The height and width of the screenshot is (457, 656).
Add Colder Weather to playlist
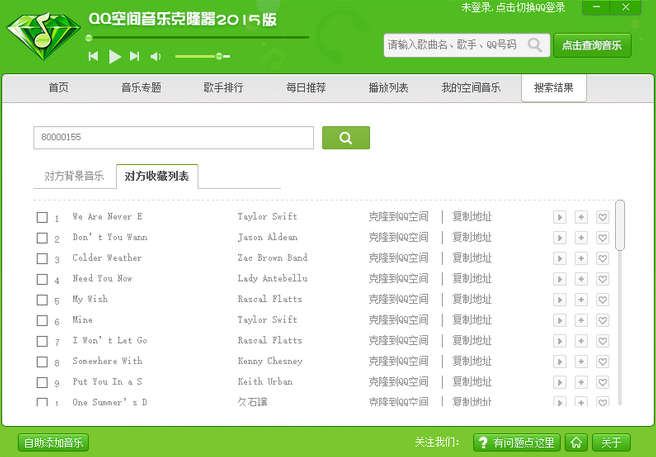tap(581, 258)
